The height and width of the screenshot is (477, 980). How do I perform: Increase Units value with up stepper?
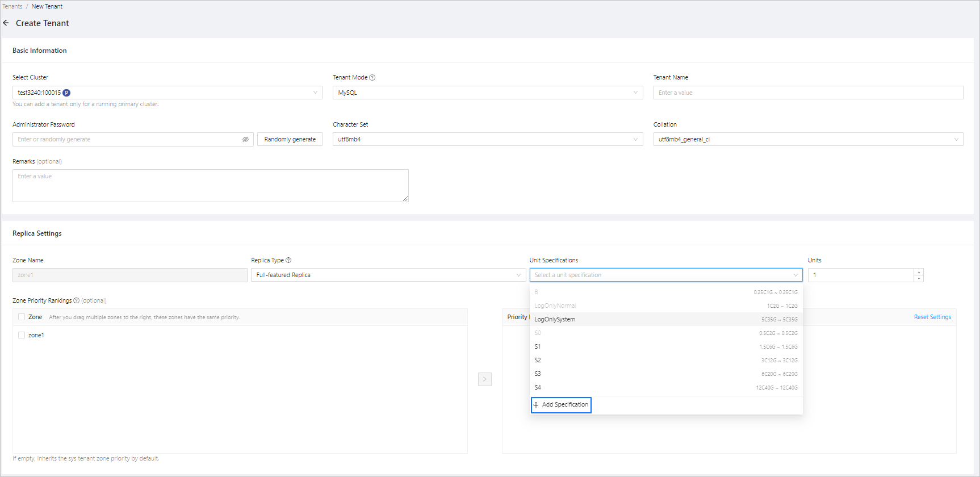tap(918, 272)
